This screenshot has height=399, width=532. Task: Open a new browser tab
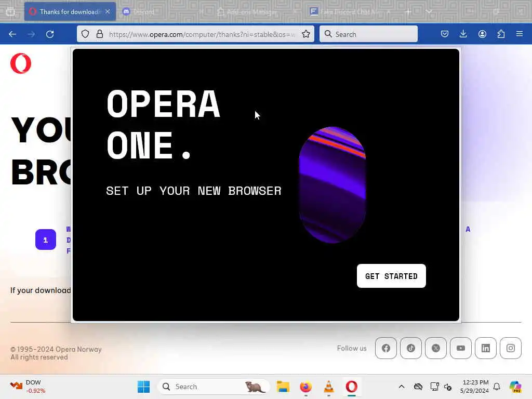(408, 11)
